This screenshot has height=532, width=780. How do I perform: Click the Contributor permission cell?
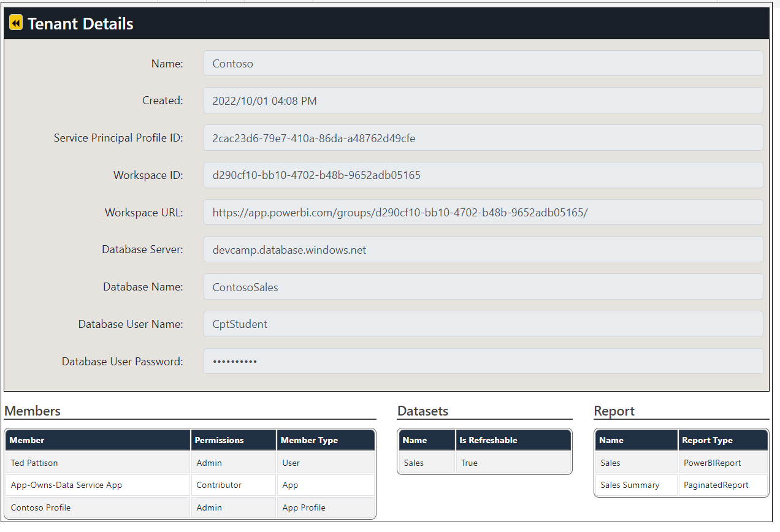234,485
